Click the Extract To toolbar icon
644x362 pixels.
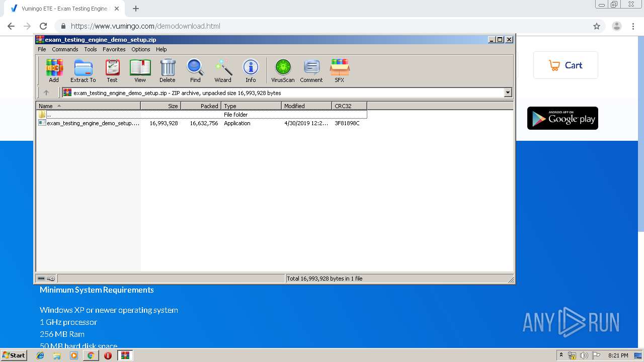click(83, 70)
